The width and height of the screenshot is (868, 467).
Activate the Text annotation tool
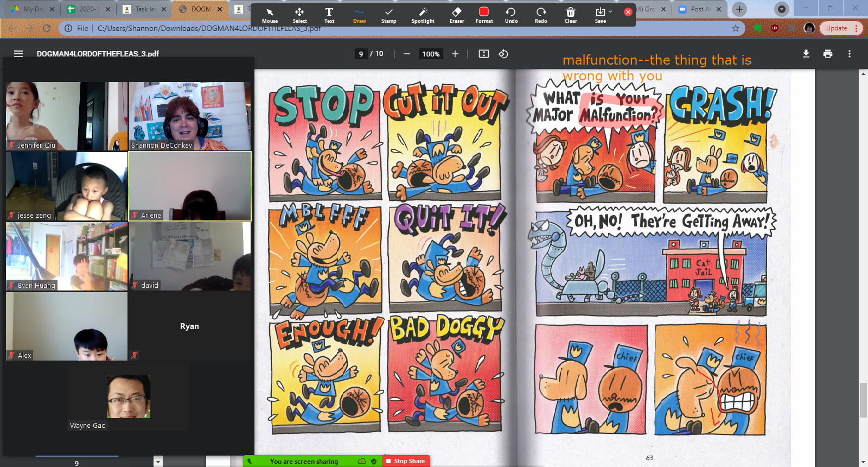pos(329,15)
